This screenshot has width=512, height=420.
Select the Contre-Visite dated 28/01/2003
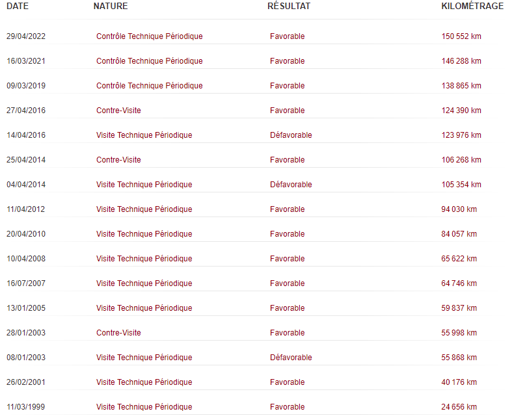(x=118, y=333)
